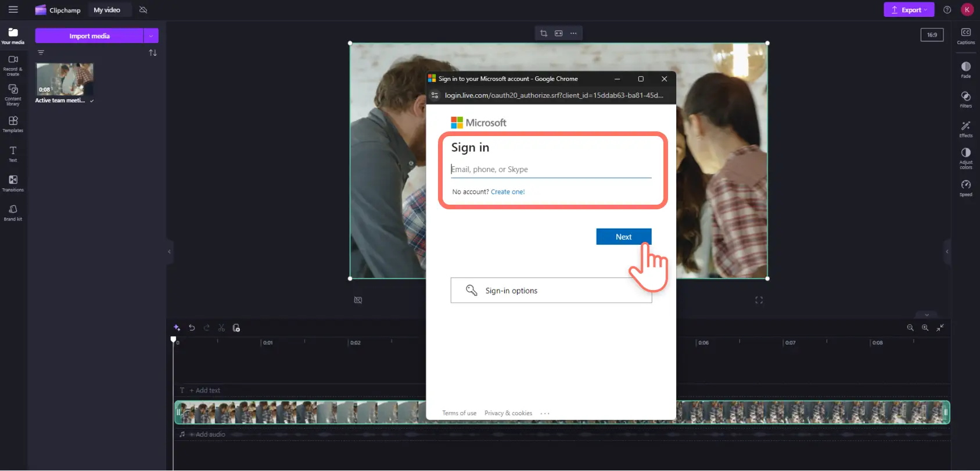Click Import media button
The image size is (980, 471).
(89, 36)
